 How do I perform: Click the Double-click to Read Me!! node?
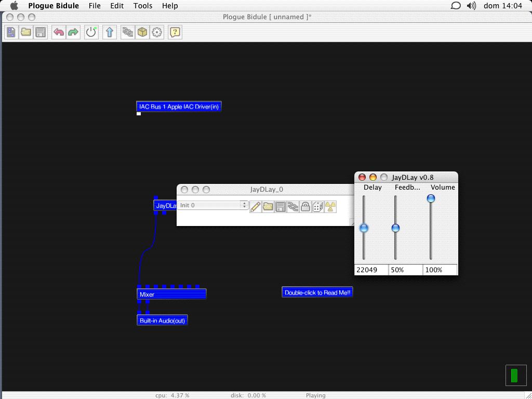point(317,292)
